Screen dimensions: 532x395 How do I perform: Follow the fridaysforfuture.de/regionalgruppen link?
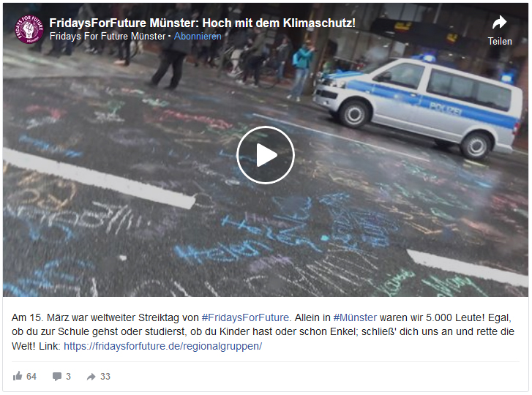[163, 346]
